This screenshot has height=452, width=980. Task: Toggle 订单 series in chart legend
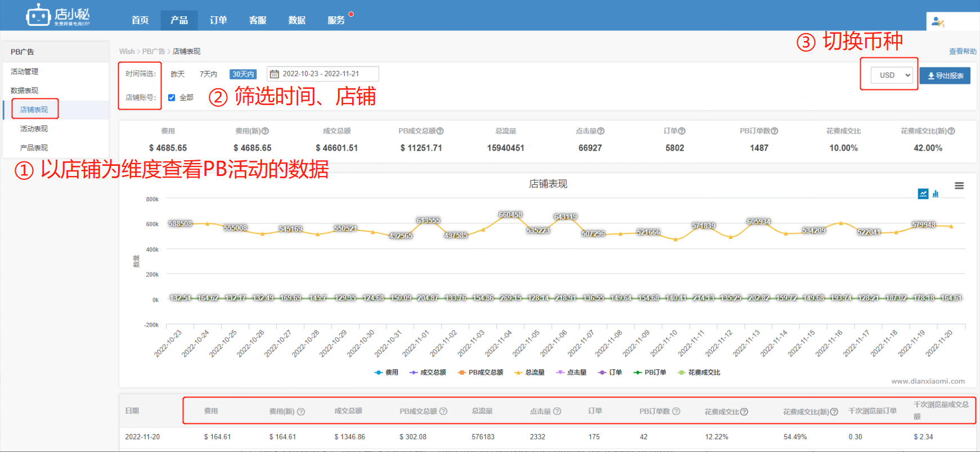610,373
